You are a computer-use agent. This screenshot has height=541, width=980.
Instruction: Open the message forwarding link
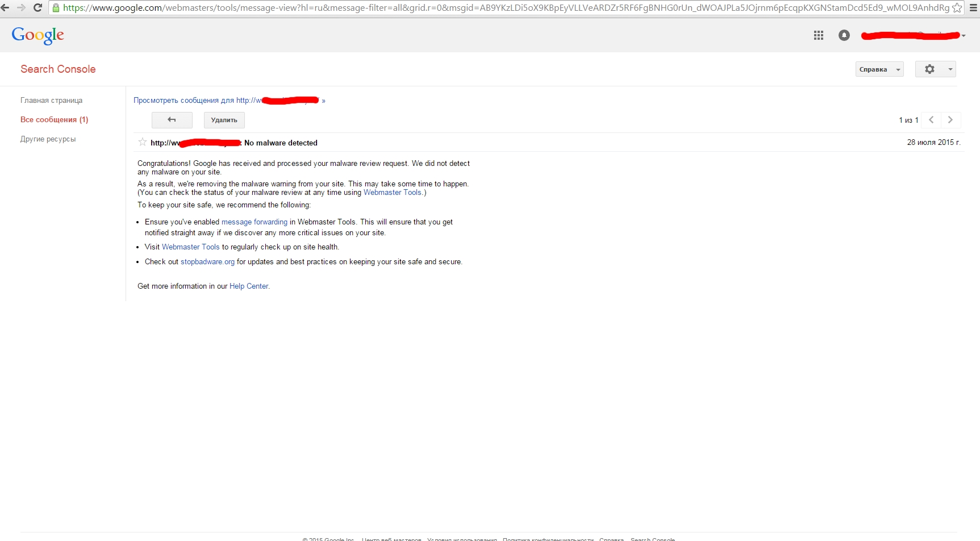pos(255,222)
